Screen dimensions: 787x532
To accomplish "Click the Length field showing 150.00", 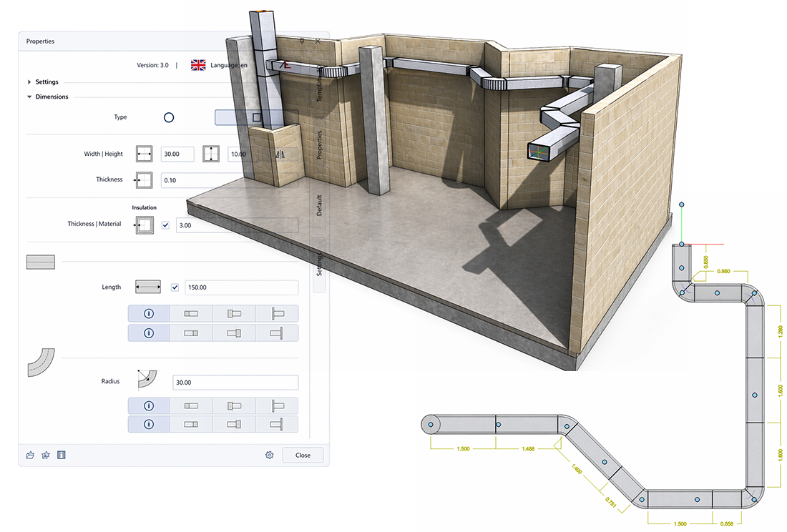I will click(241, 287).
